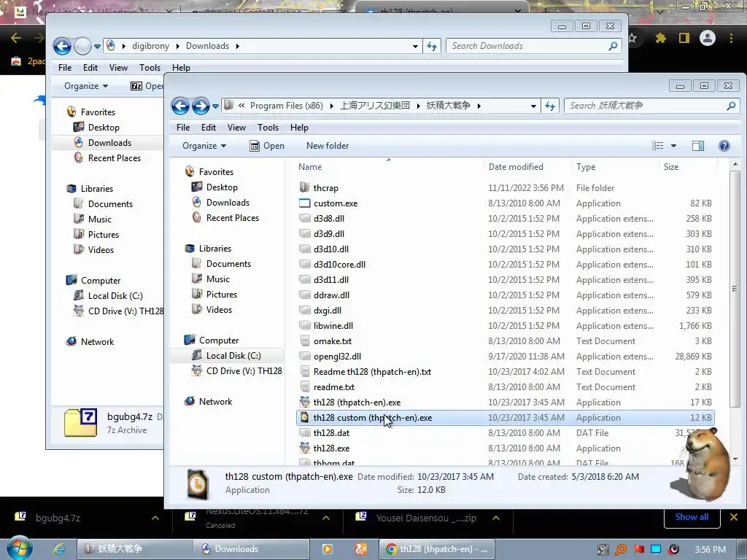Open Chrome profile avatar icon
Viewport: 747px width, 560px height.
(708, 38)
